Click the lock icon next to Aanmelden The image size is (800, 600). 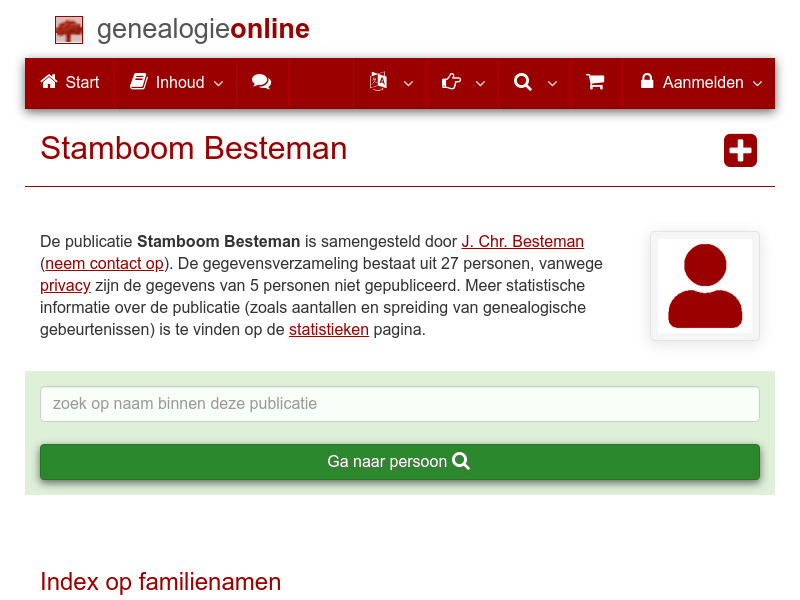646,83
